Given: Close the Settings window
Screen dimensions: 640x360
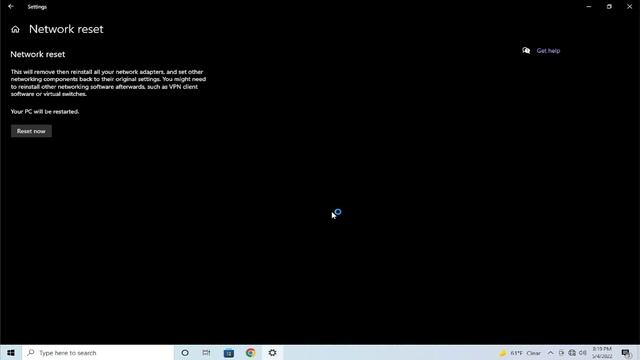Looking at the screenshot, I should point(629,7).
